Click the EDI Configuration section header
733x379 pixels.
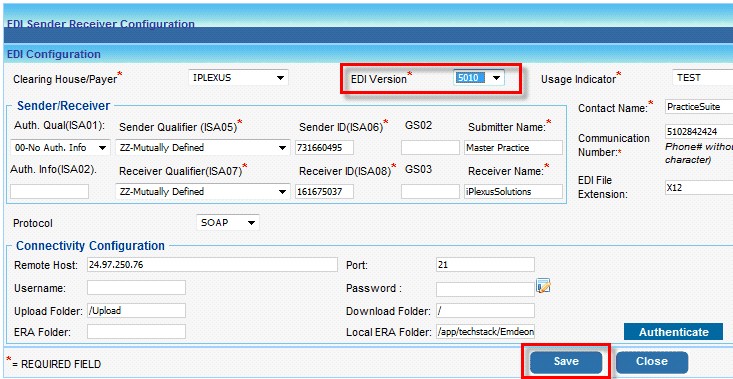[x=54, y=54]
